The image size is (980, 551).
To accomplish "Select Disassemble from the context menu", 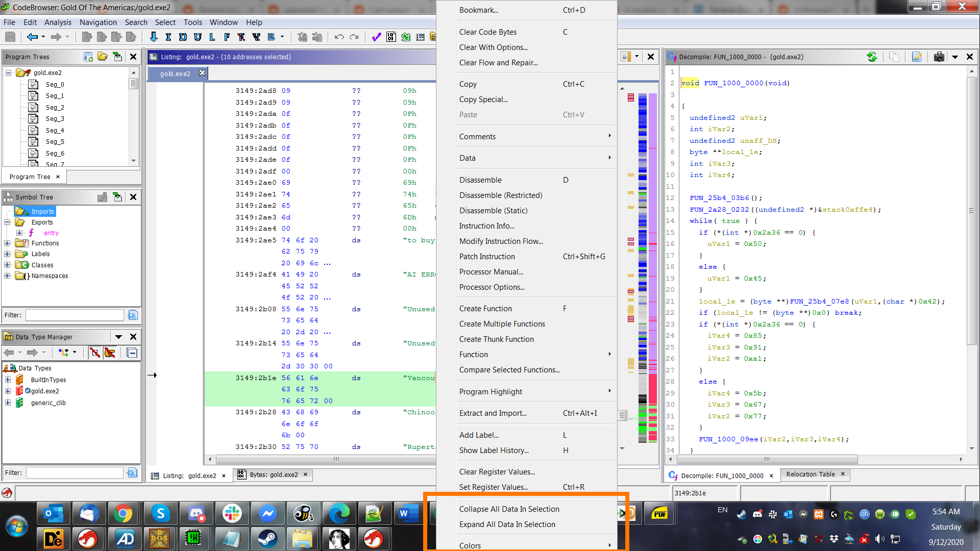I will point(535,180).
